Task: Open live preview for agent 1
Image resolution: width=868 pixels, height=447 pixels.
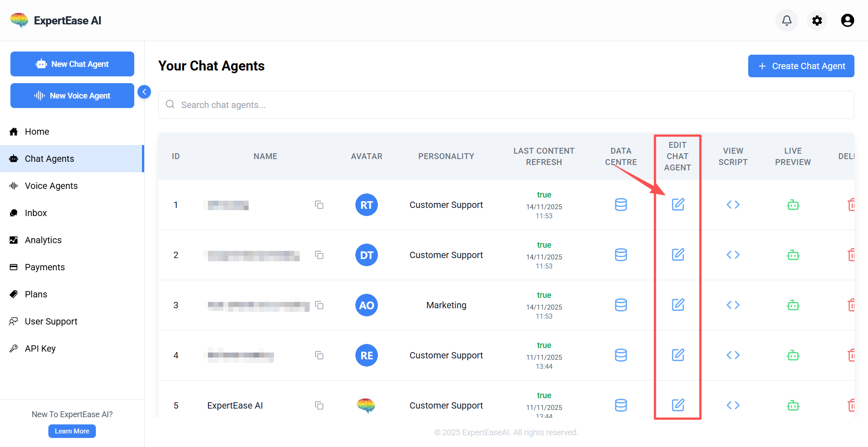Action: (793, 205)
